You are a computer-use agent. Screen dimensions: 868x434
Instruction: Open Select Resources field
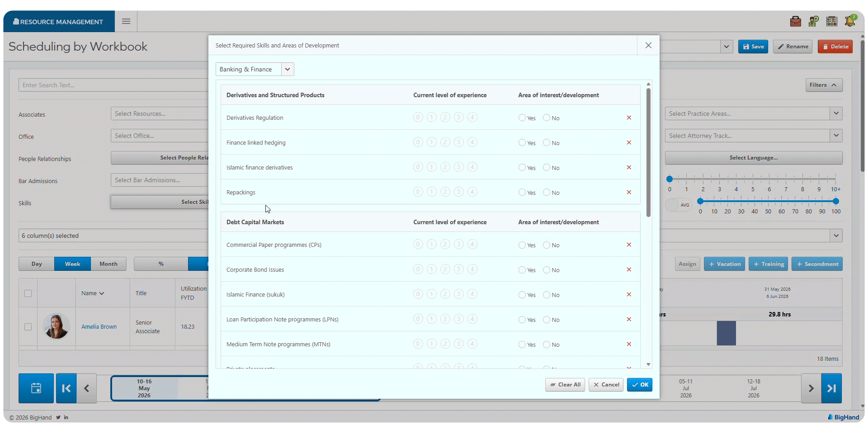(x=160, y=113)
